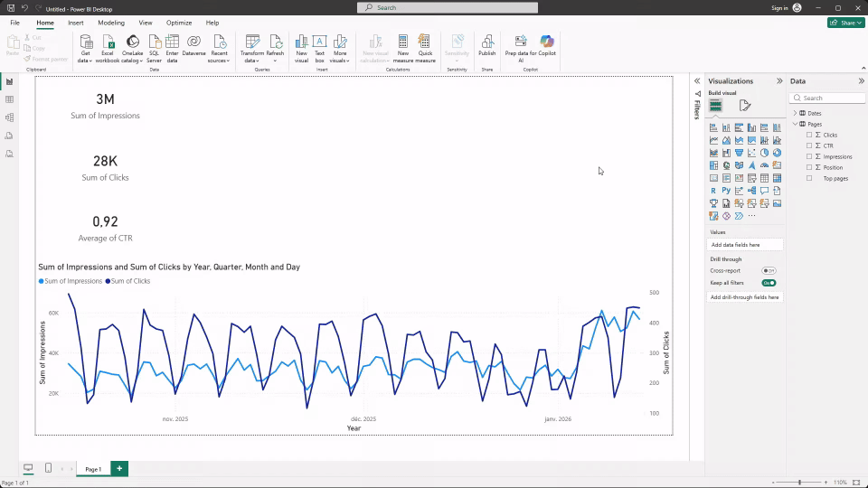Viewport: 868px width, 488px height.
Task: Click the Data pane Search field
Action: 827,98
